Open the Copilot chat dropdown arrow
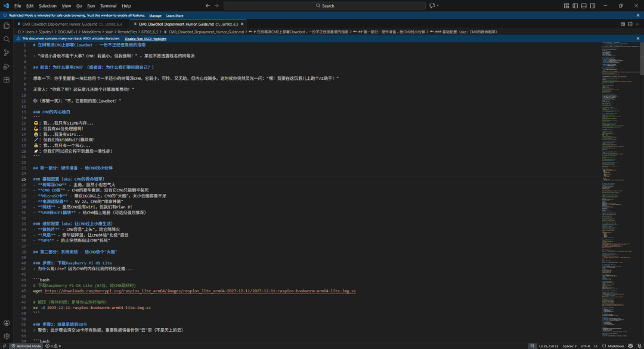The height and width of the screenshot is (349, 644). tap(438, 6)
